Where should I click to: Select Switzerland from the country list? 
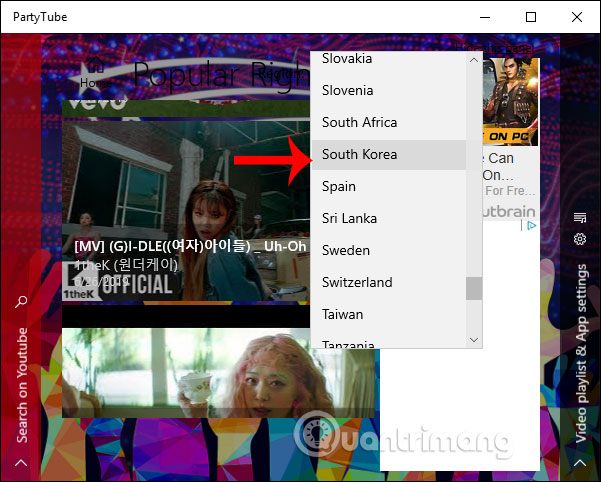(389, 282)
